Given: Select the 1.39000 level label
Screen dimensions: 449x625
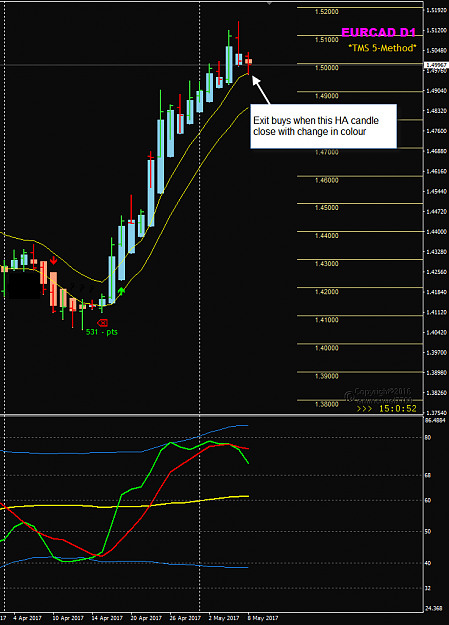Looking at the screenshot, I should coord(327,376).
